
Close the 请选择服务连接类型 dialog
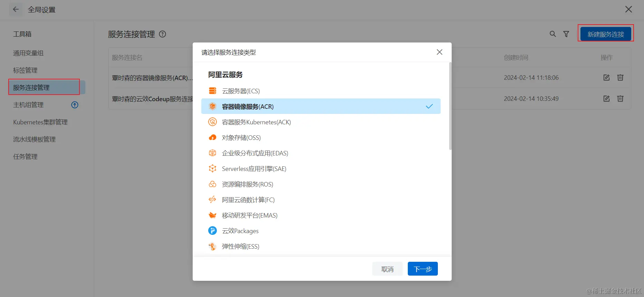pyautogui.click(x=439, y=52)
